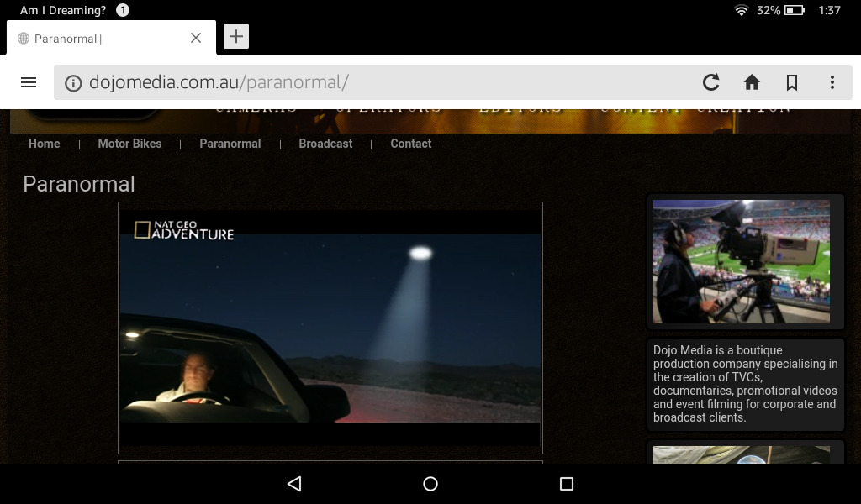Tap the Wi-Fi status icon

point(742,10)
